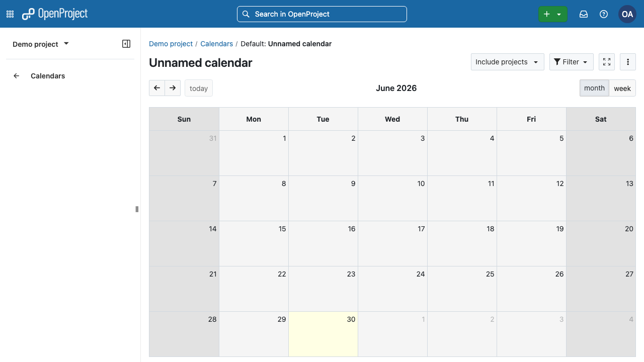Click day number 24
The width and height of the screenshot is (644, 362).
click(421, 274)
